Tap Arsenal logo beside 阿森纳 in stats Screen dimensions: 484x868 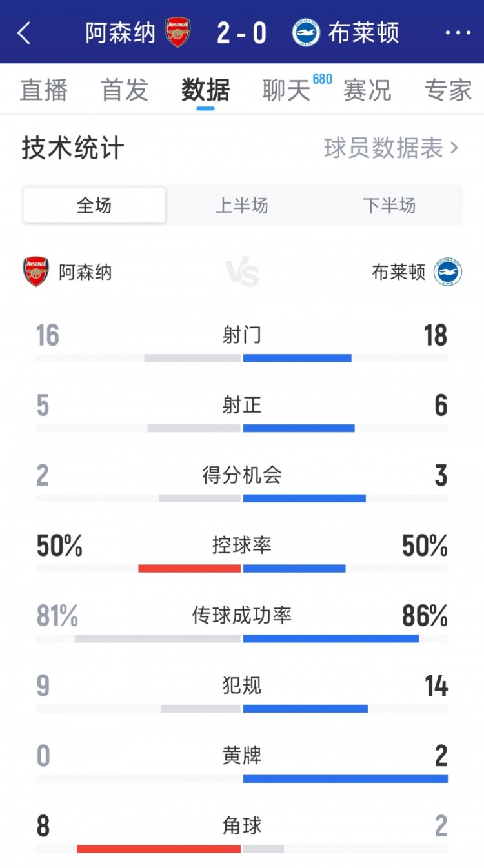(36, 271)
